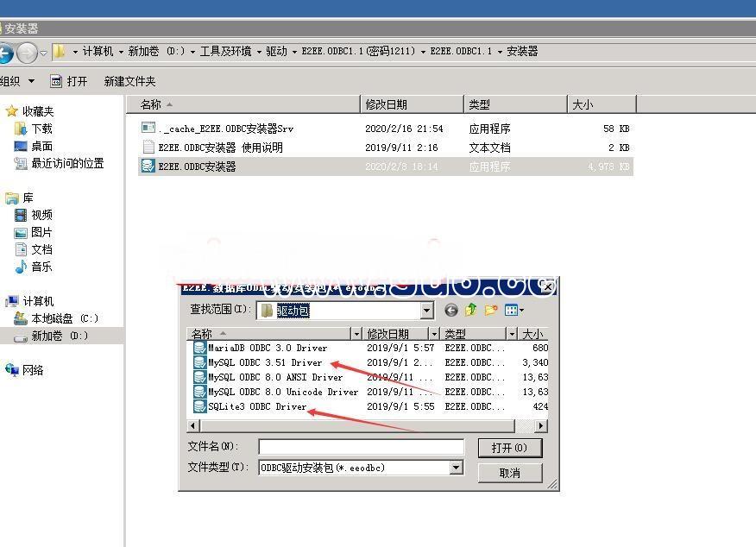Click the Explorer back navigation button

pyautogui.click(x=6, y=52)
